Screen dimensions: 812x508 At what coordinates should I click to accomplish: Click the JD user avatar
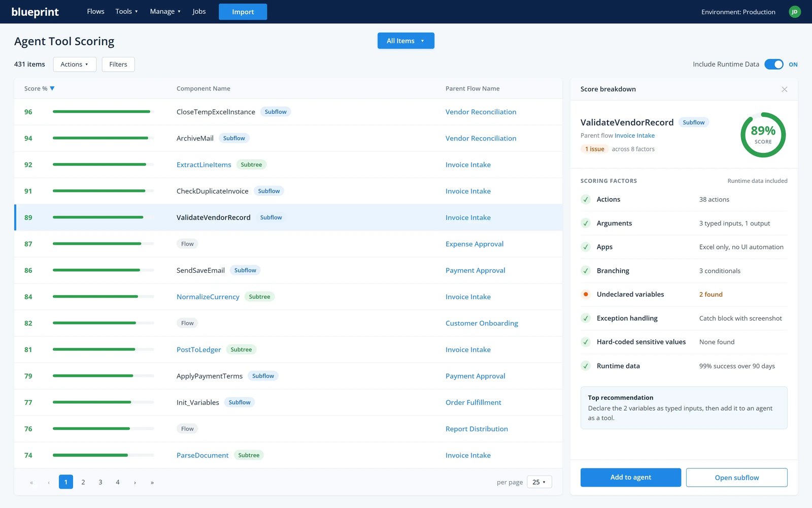click(x=795, y=12)
